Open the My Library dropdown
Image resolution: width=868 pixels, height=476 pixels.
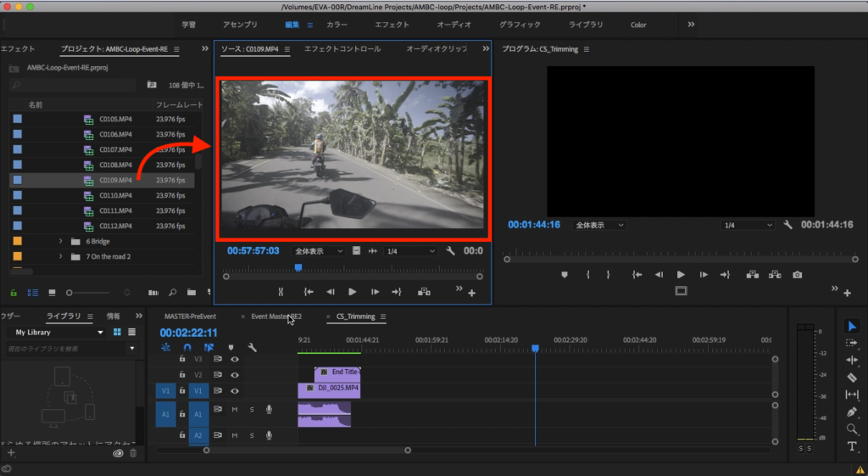55,333
